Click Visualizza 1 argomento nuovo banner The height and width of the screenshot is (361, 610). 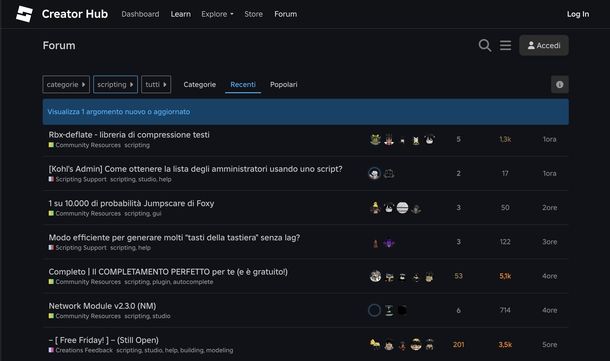coord(306,112)
